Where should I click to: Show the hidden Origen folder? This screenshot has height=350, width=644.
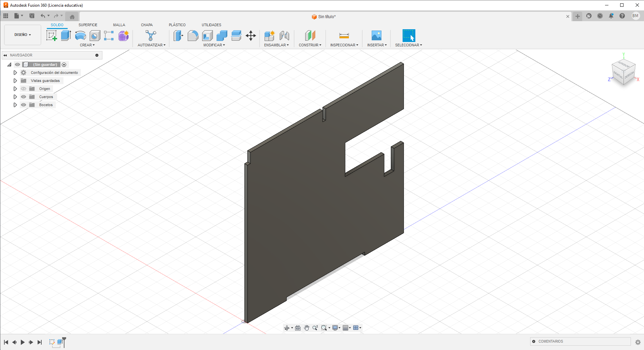pos(24,89)
